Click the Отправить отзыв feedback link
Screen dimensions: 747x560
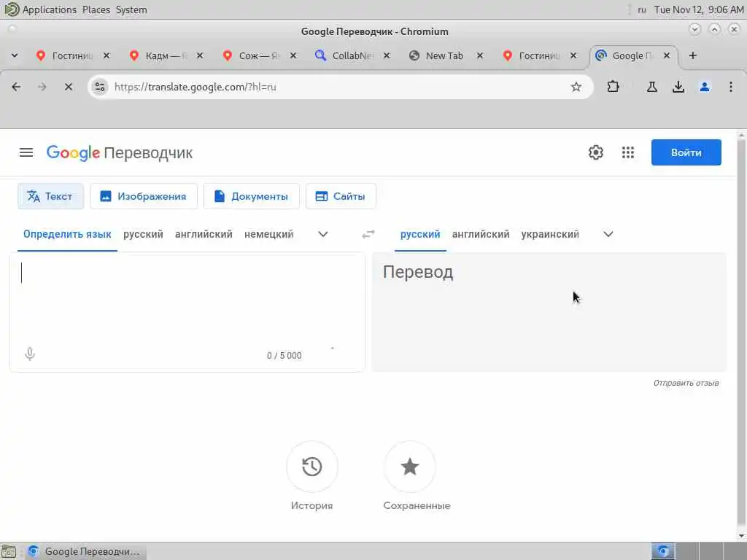click(x=686, y=383)
